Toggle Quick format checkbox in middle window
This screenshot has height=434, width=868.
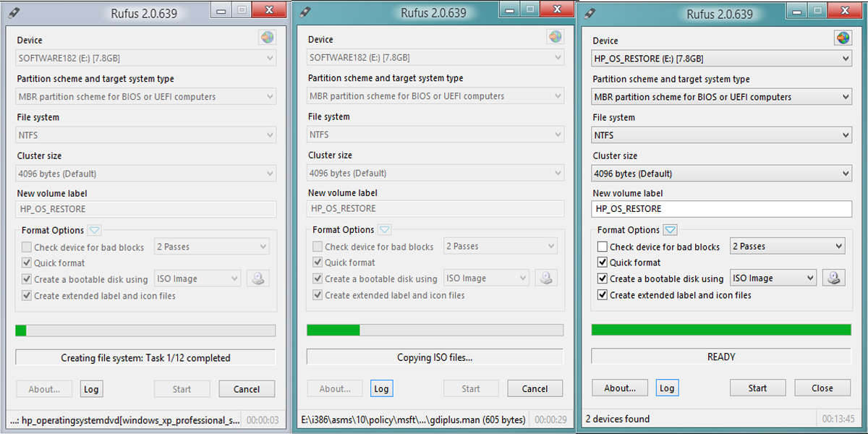(318, 263)
